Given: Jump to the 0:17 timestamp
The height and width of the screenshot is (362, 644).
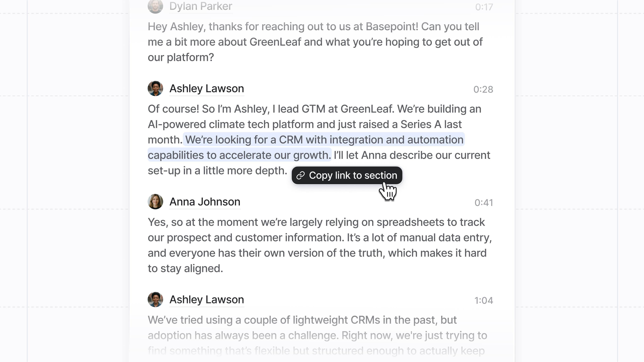Looking at the screenshot, I should [x=484, y=7].
